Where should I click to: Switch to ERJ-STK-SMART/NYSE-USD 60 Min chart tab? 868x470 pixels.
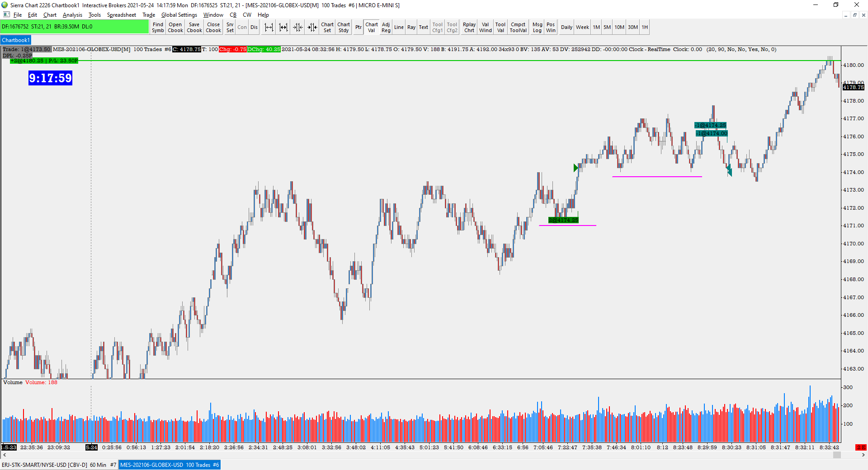[x=59, y=465]
